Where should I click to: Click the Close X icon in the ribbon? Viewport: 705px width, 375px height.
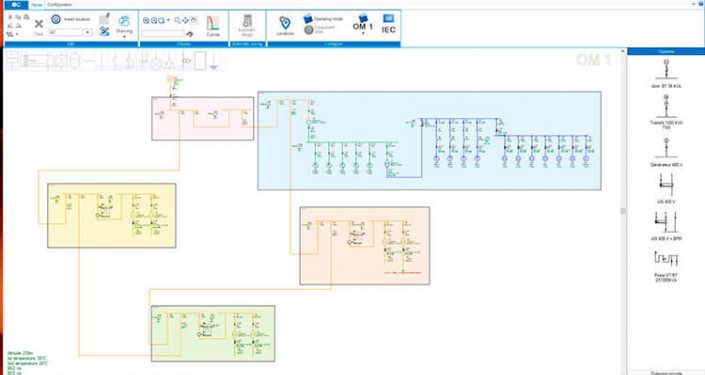(39, 24)
